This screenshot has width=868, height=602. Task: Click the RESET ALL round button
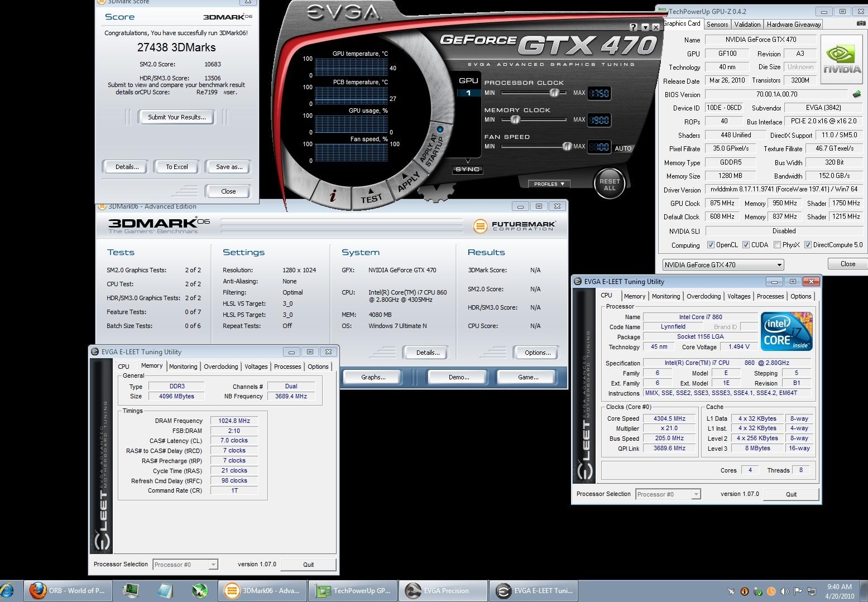tap(609, 184)
